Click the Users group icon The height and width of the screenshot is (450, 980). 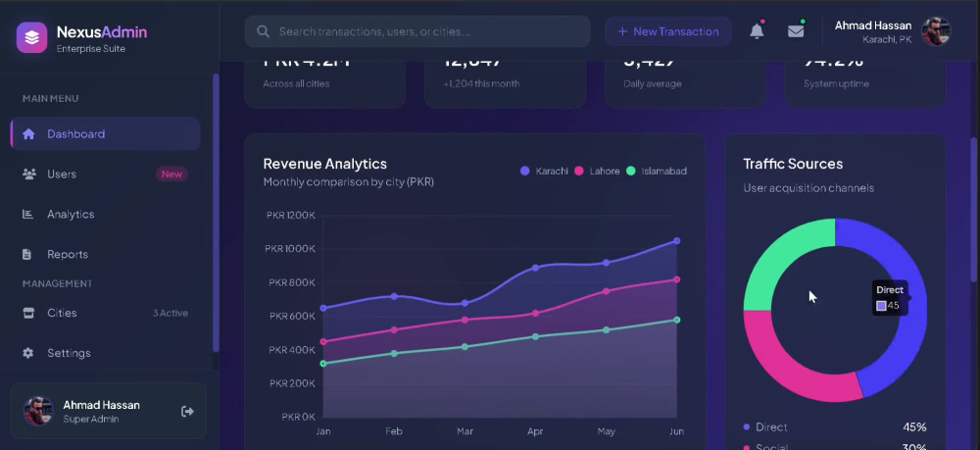coord(28,174)
